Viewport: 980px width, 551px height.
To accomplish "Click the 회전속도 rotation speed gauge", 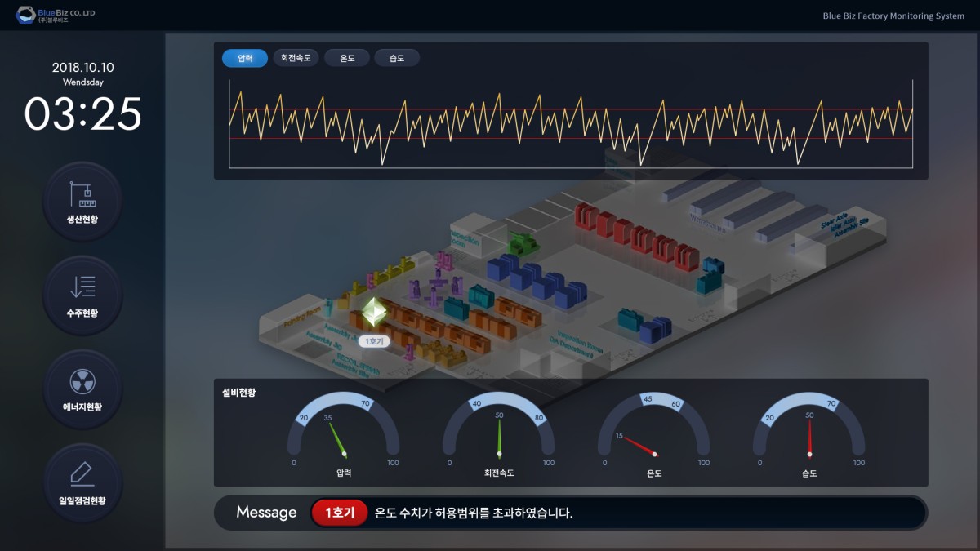I will pyautogui.click(x=499, y=434).
